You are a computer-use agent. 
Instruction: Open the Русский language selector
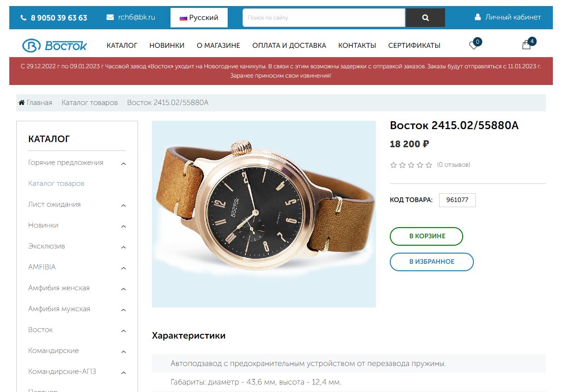click(x=199, y=18)
